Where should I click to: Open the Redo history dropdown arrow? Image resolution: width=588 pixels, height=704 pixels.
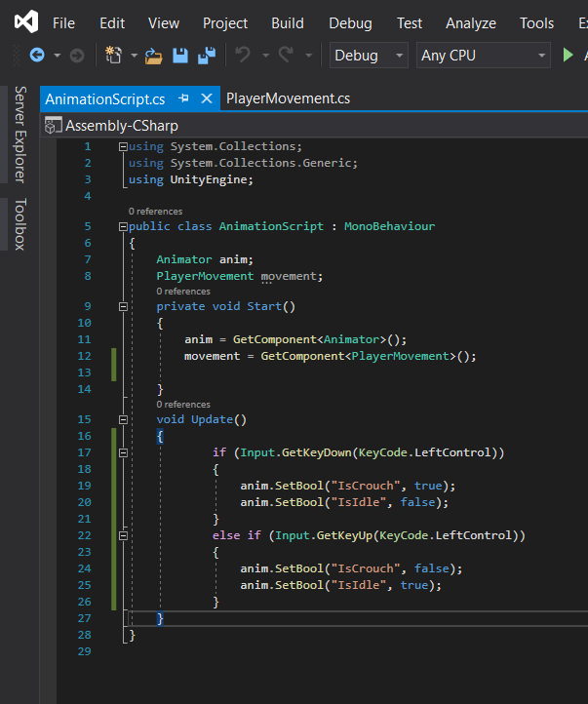(x=309, y=56)
